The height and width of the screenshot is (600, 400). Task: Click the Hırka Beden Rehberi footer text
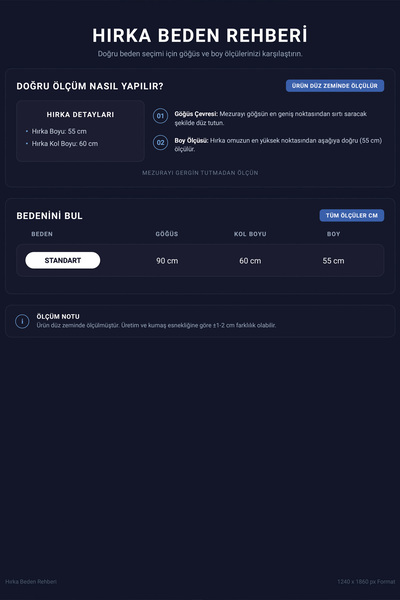coord(31,582)
